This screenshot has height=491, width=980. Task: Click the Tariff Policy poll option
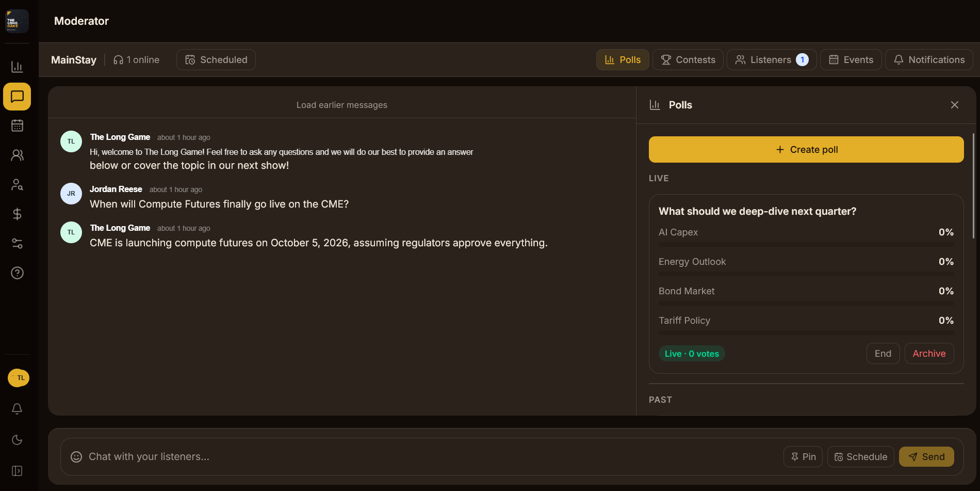[806, 325]
